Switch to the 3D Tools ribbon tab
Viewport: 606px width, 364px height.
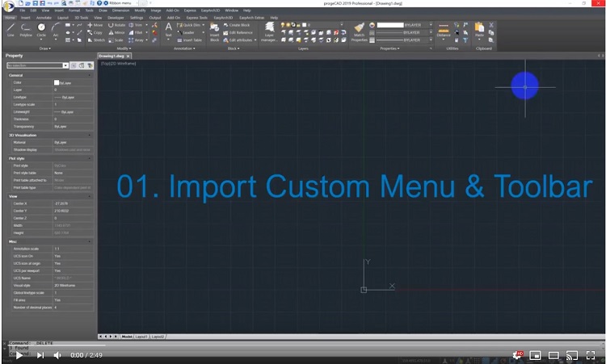(x=81, y=18)
